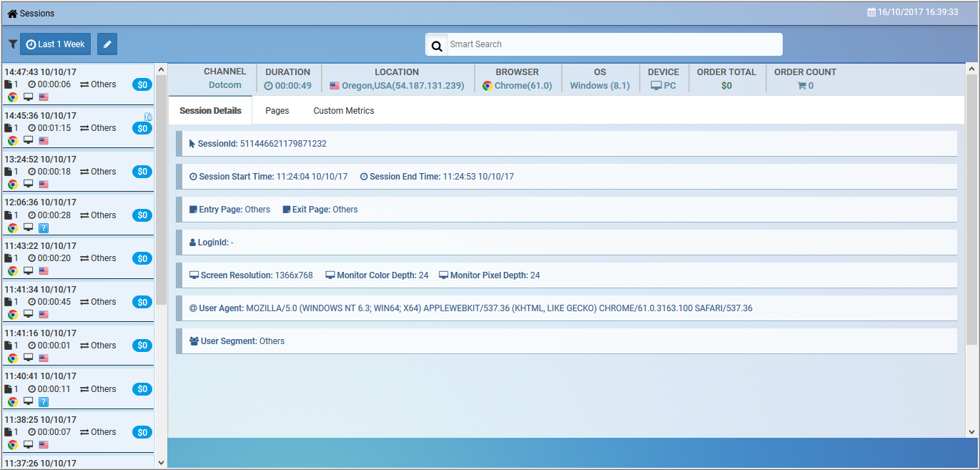Select the 11:40:41 10/10/17 session

78,390
